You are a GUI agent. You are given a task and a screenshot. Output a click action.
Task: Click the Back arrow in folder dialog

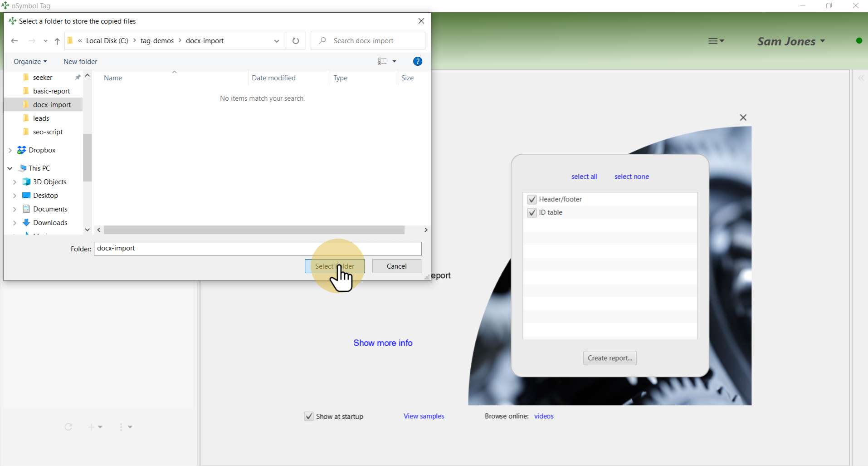[15, 41]
